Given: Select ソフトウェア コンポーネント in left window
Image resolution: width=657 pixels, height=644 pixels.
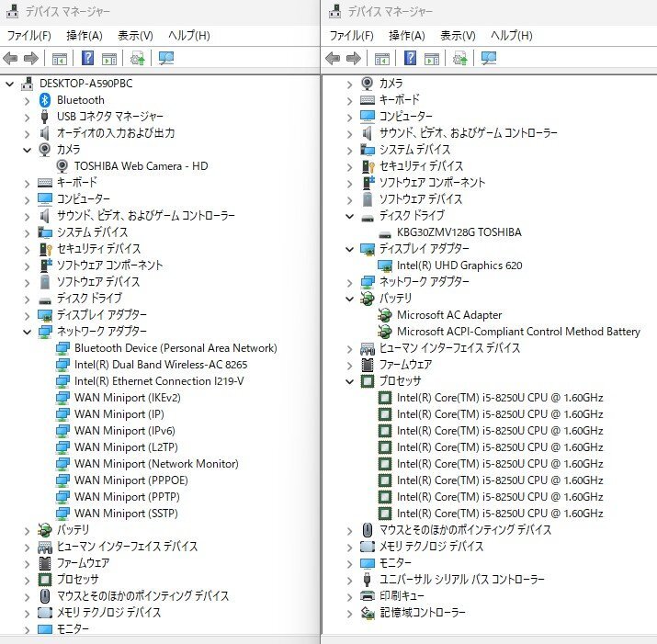Looking at the screenshot, I should coord(109,266).
